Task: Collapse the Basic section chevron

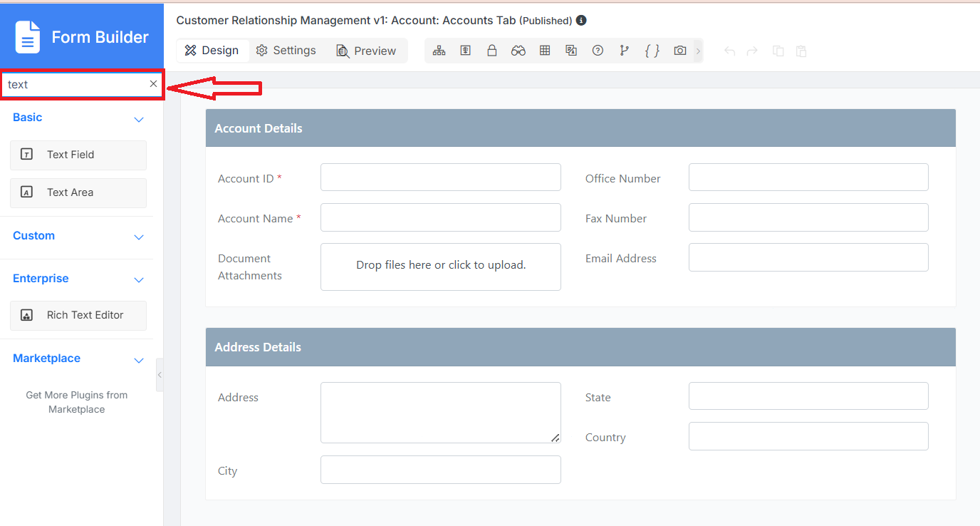Action: [139, 119]
